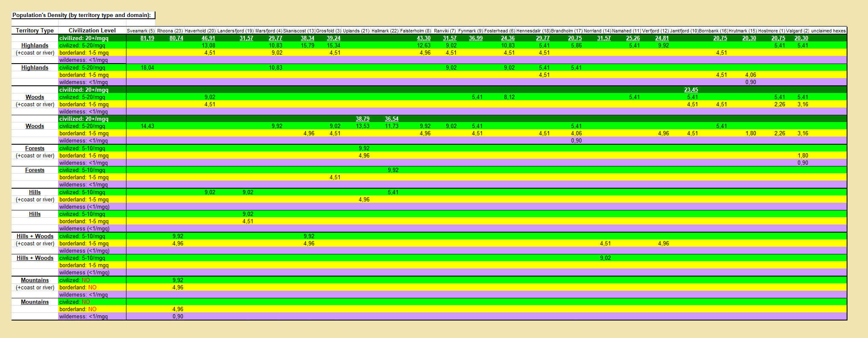Click the "unclaimed hexes" column header
The height and width of the screenshot is (338, 868).
(x=828, y=31)
